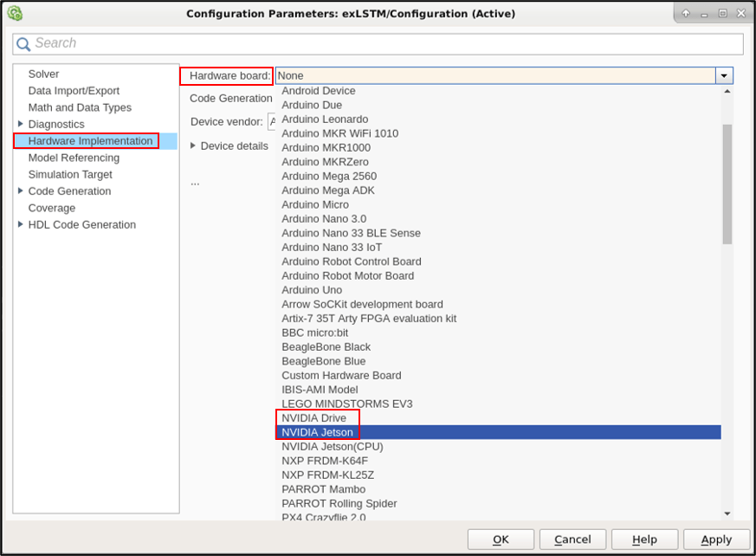756x556 pixels.
Task: Click the Cancel button
Action: (x=572, y=540)
